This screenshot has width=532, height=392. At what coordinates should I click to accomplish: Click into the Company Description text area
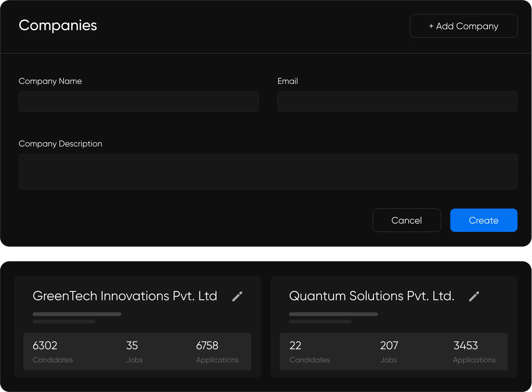[268, 171]
